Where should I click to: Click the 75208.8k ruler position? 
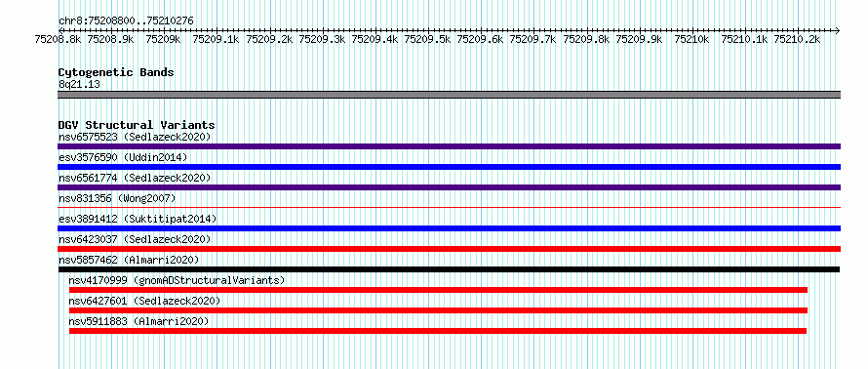pyautogui.click(x=58, y=39)
